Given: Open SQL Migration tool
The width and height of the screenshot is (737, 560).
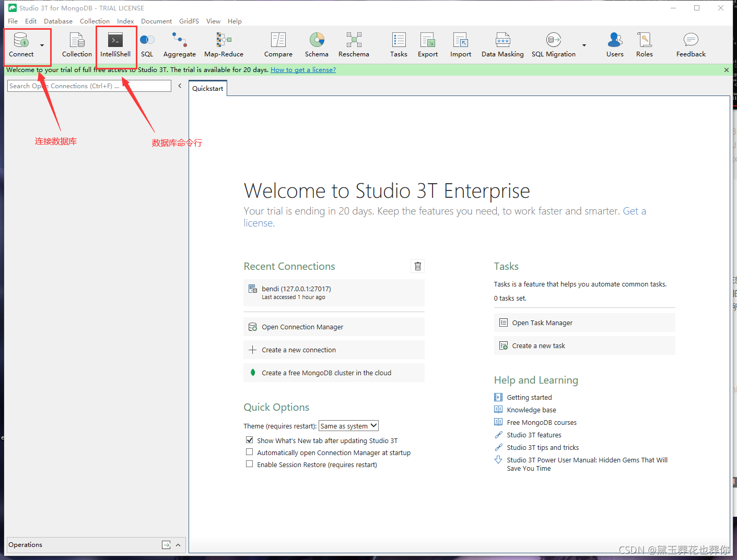Looking at the screenshot, I should pyautogui.click(x=554, y=45).
